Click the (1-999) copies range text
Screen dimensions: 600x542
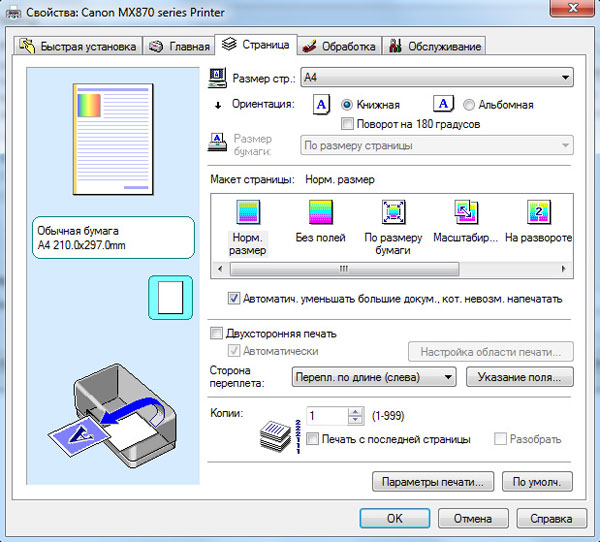(388, 416)
